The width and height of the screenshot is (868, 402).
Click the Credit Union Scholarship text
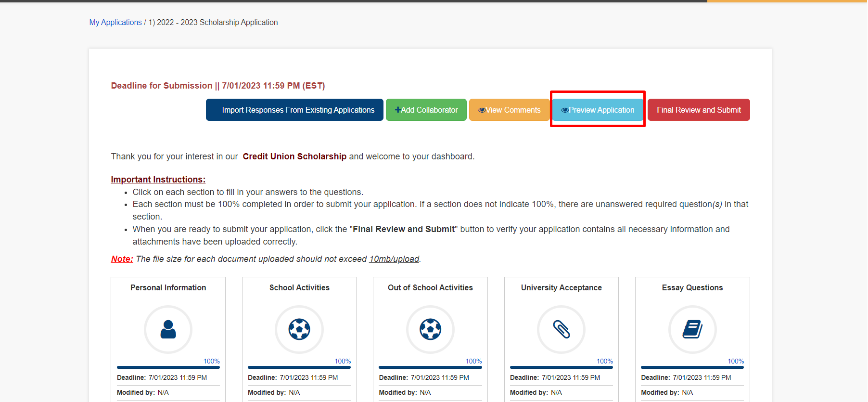point(294,156)
